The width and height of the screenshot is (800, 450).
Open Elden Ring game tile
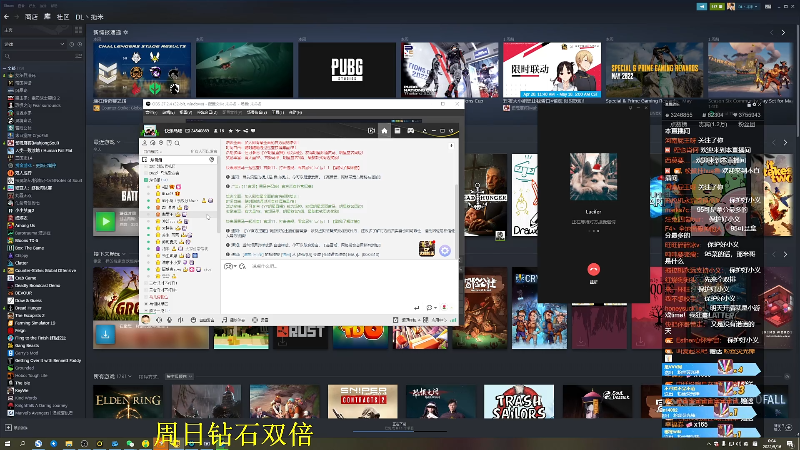[128, 402]
